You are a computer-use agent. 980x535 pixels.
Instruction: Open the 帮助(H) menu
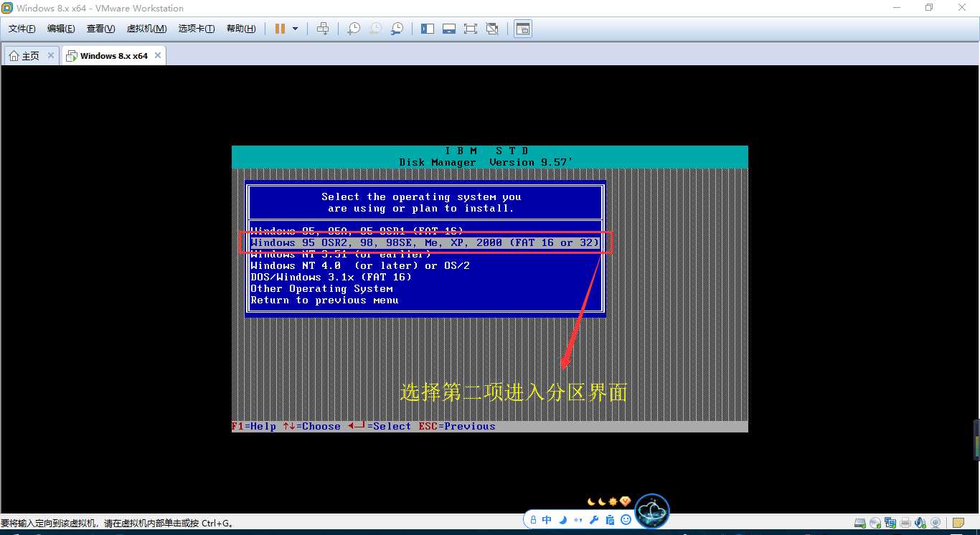pyautogui.click(x=240, y=29)
